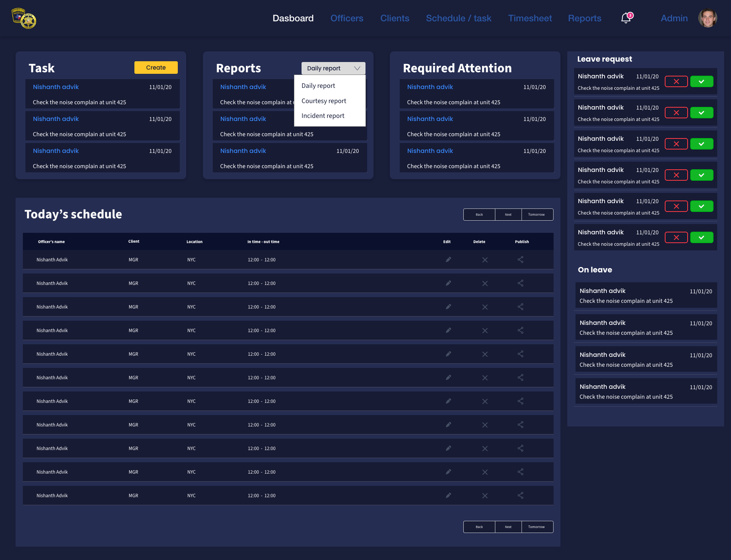The image size is (731, 560).
Task: Choose Incident report option in dropdown
Action: [x=323, y=116]
